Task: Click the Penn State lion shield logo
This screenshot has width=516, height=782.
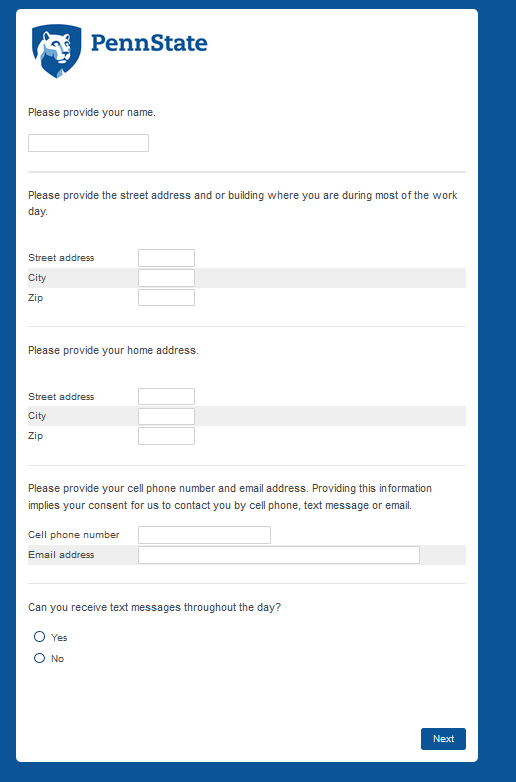Action: 56,51
